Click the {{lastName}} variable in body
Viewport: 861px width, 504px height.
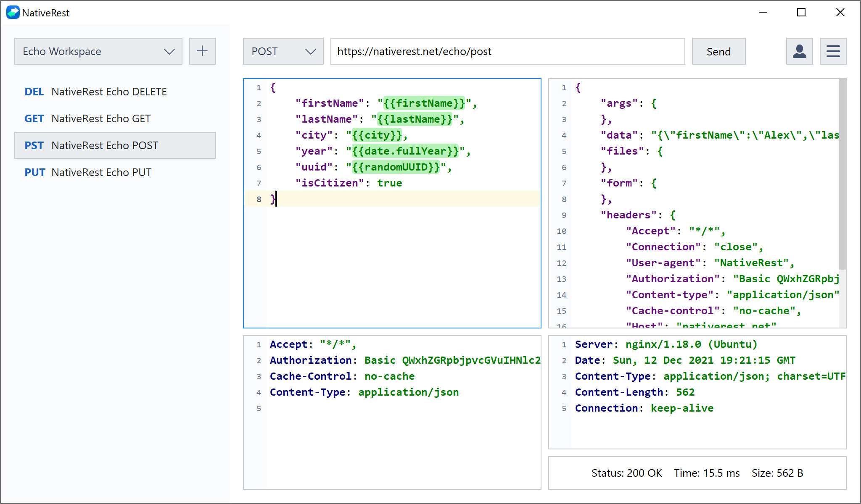click(x=415, y=119)
